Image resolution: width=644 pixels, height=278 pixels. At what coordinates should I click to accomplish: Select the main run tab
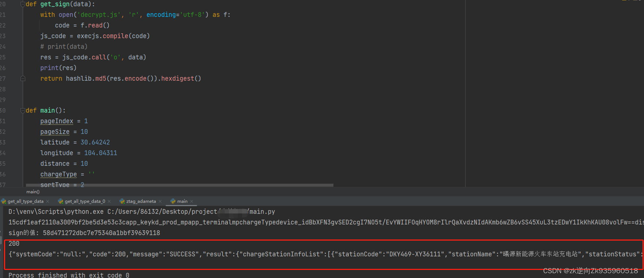pos(182,201)
